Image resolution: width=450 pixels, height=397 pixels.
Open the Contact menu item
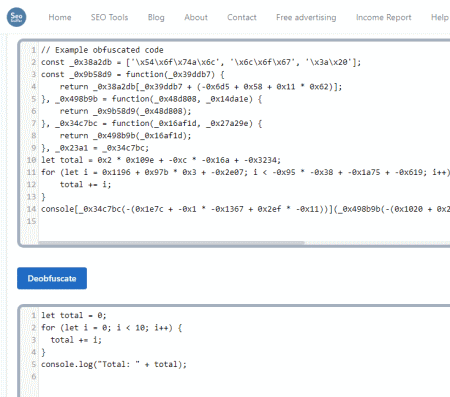tap(242, 17)
